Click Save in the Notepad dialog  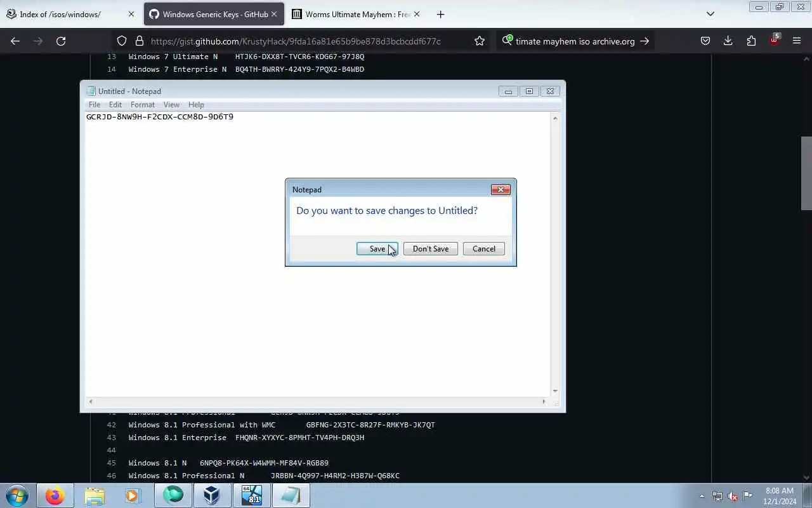pyautogui.click(x=377, y=249)
